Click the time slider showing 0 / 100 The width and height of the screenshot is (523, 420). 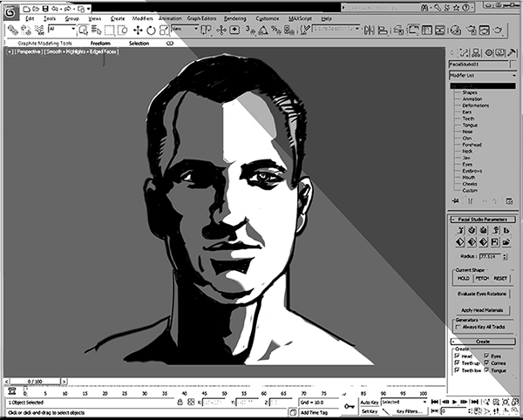[x=34, y=381]
